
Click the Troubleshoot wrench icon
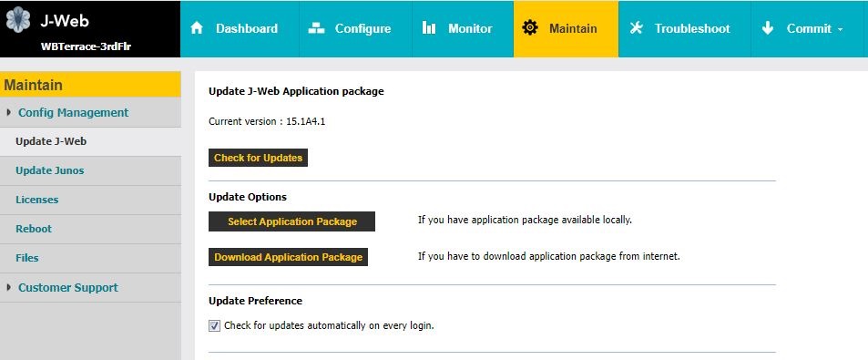click(637, 28)
